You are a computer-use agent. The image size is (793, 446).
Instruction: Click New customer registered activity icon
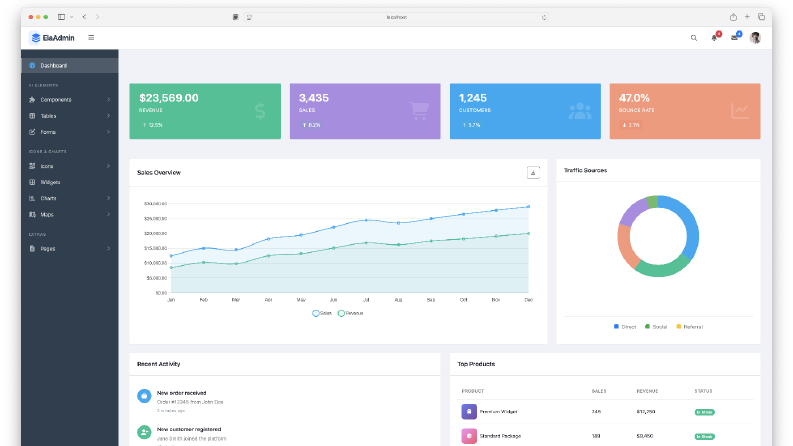tap(144, 432)
